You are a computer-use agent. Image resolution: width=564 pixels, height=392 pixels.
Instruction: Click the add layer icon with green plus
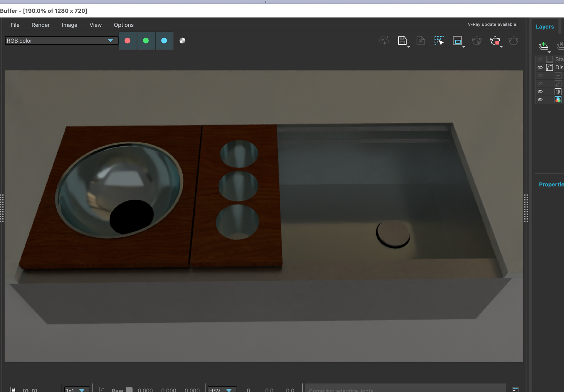(543, 46)
